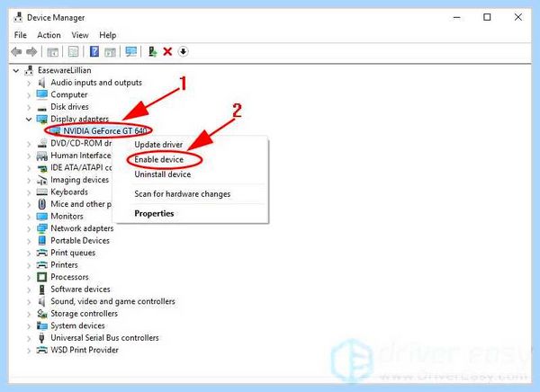Expand the Keyboards category arrow

point(29,192)
